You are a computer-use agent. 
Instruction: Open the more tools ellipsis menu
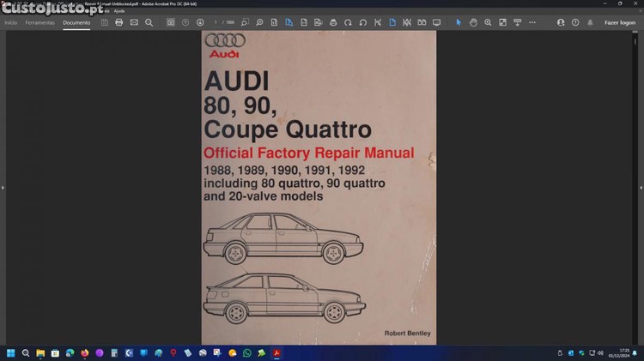[x=532, y=22]
